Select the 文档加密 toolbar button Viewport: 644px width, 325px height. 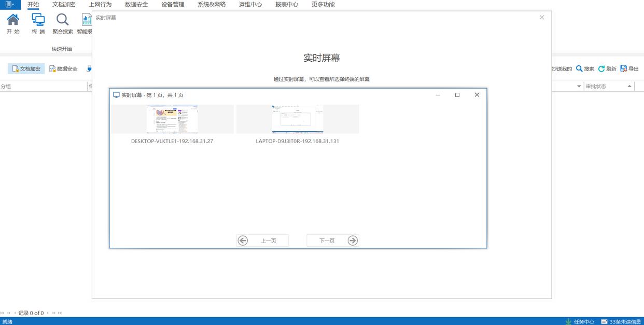pyautogui.click(x=26, y=69)
